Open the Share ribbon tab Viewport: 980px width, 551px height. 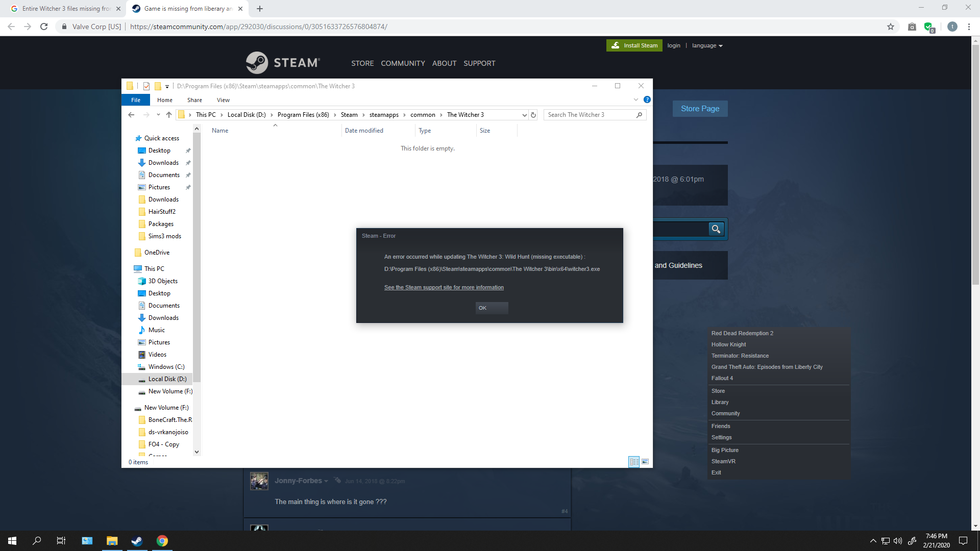(x=194, y=100)
